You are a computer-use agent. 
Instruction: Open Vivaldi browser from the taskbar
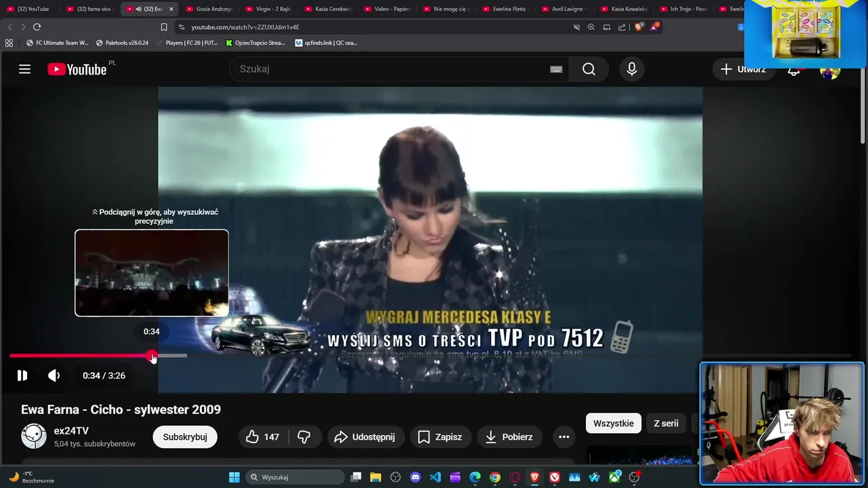555,477
